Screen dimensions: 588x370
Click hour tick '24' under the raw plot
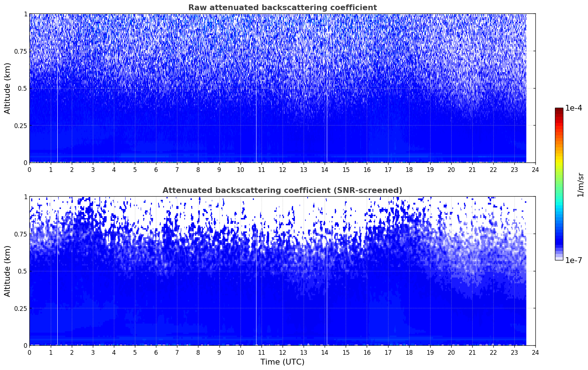pyautogui.click(x=535, y=169)
